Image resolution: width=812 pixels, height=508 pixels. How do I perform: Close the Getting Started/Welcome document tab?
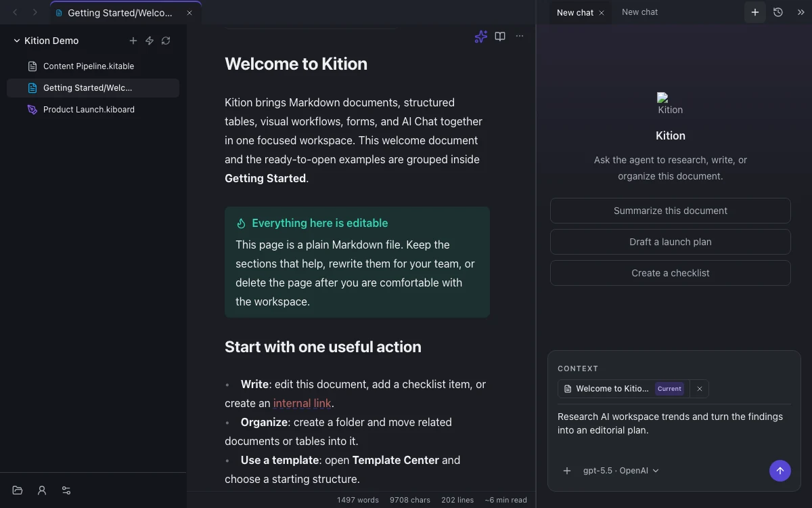coord(189,13)
